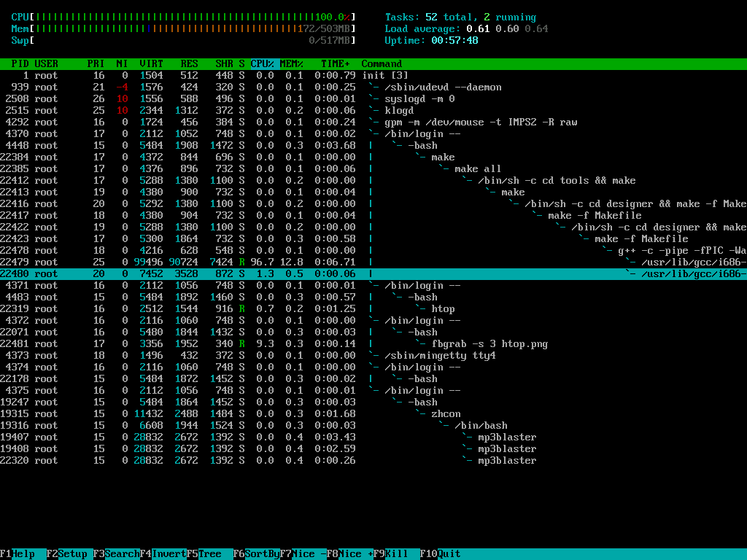
Task: Click the Load average values
Action: tap(508, 28)
